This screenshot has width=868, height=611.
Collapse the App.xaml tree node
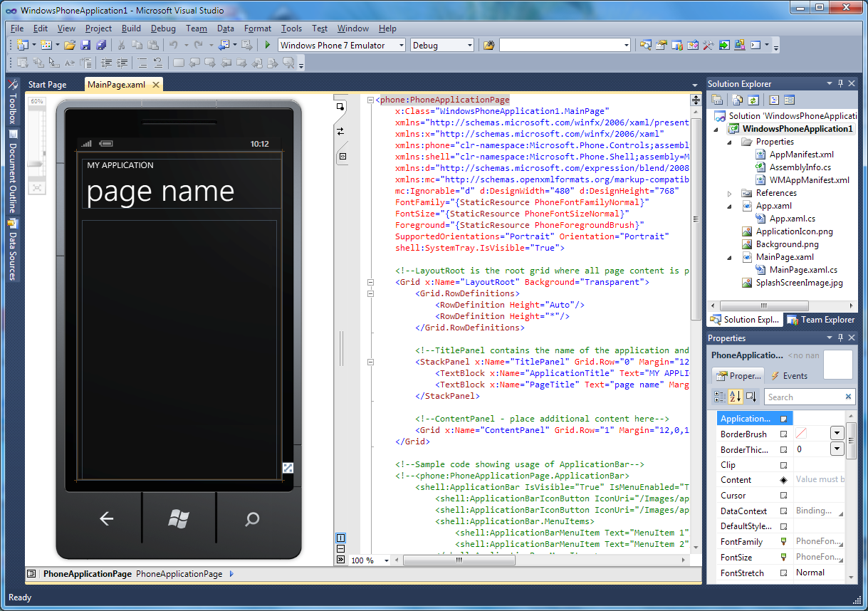tap(730, 206)
